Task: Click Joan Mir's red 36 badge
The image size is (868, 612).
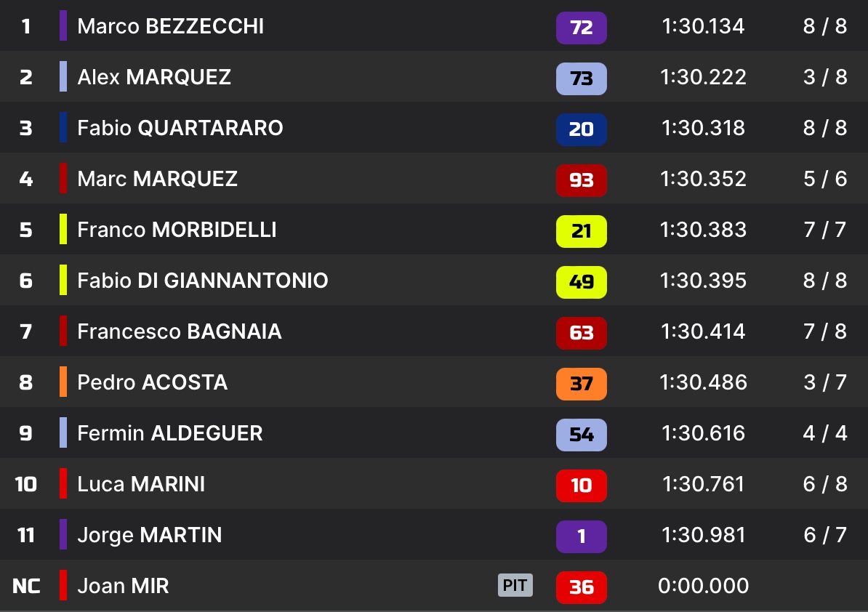Action: tap(581, 587)
